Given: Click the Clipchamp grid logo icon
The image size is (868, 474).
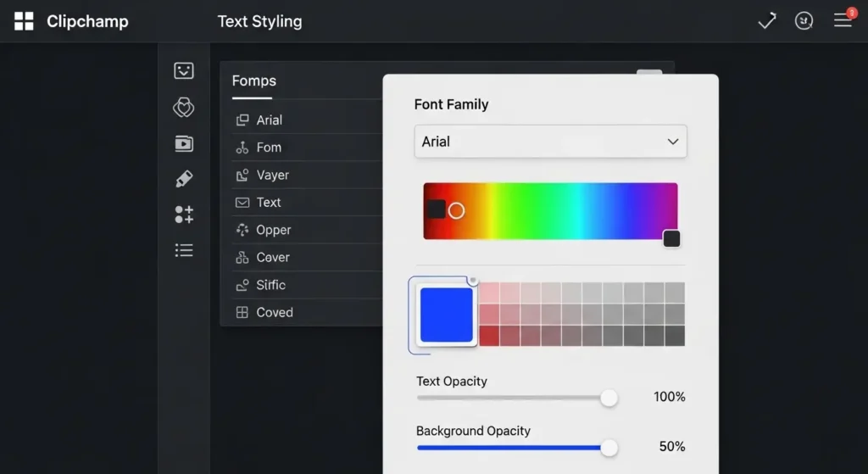Looking at the screenshot, I should (24, 21).
